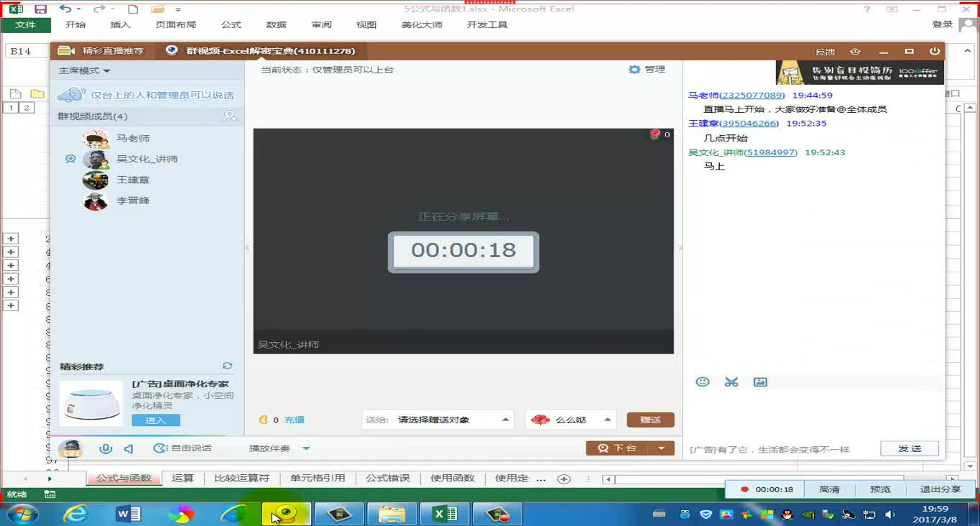Viewport: 980px width, 526px height.
Task: Click the 发送 send button
Action: click(x=910, y=448)
